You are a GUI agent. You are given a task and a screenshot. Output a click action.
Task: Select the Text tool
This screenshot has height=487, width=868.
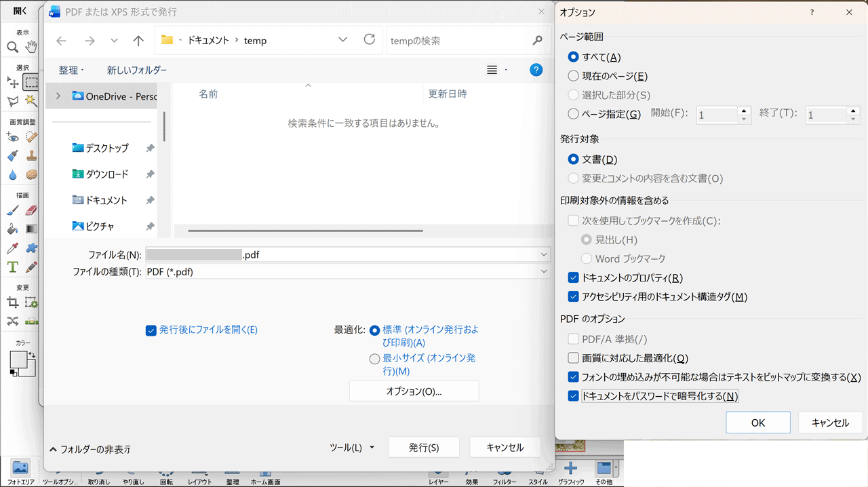click(12, 267)
